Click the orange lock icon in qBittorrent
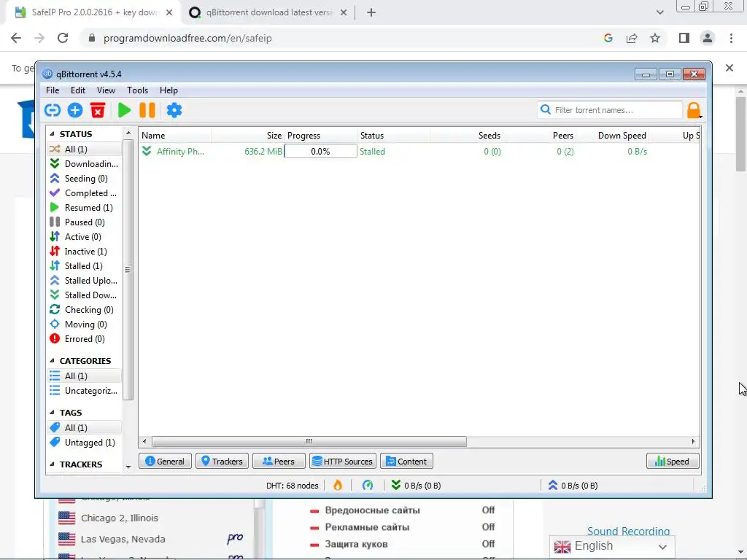 point(694,110)
